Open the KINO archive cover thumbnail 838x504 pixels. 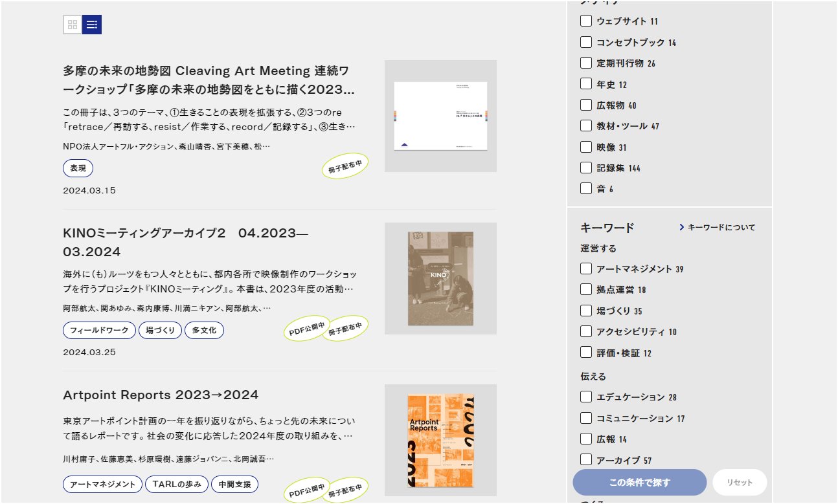[440, 278]
